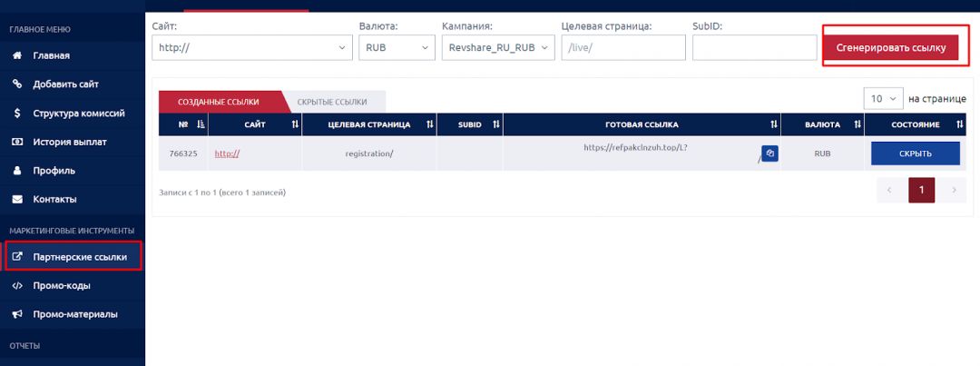This screenshot has width=980, height=366.
Task: Open Главная in the sidebar menu
Action: 73,55
